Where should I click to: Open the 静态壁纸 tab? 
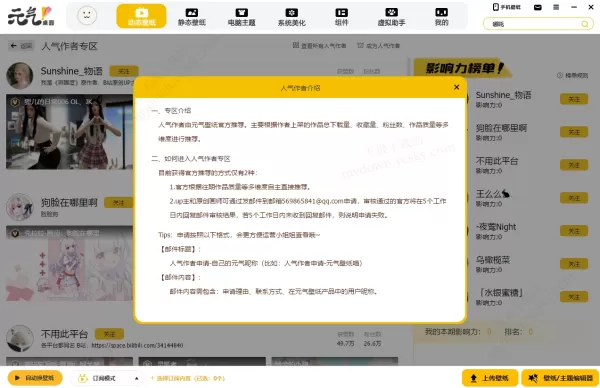191,17
